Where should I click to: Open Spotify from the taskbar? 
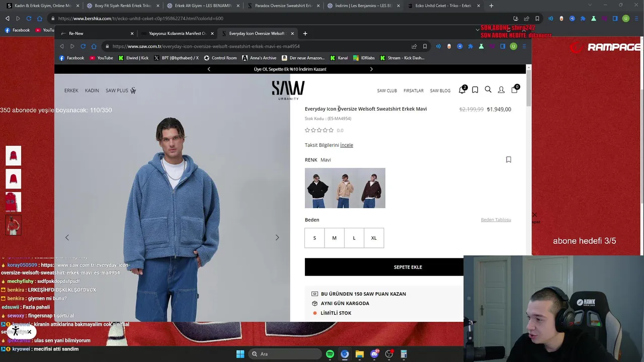click(x=330, y=354)
